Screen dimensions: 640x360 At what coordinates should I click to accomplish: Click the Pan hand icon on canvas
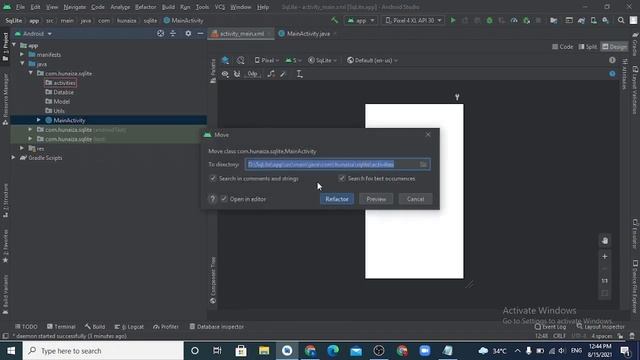(x=604, y=240)
